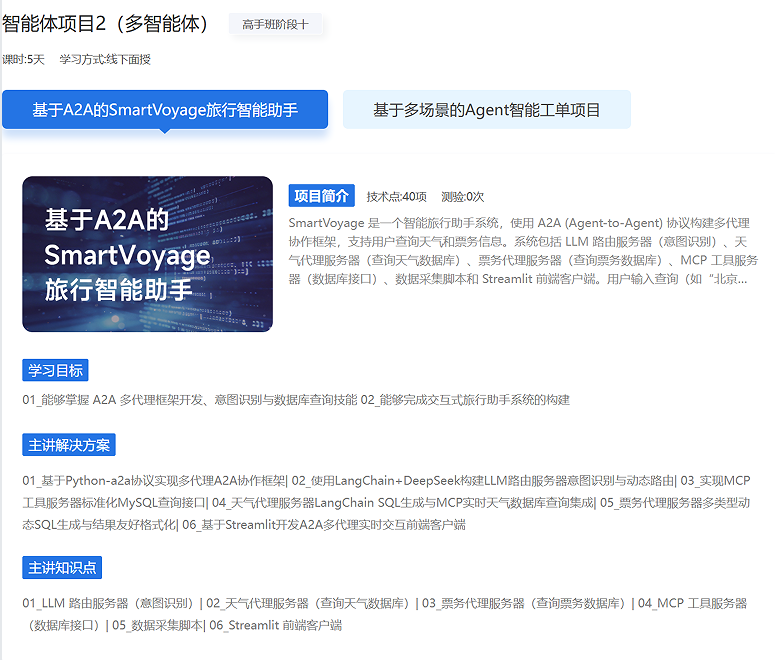Click the 技术点:40项 text
This screenshot has height=660, width=775.
396,197
